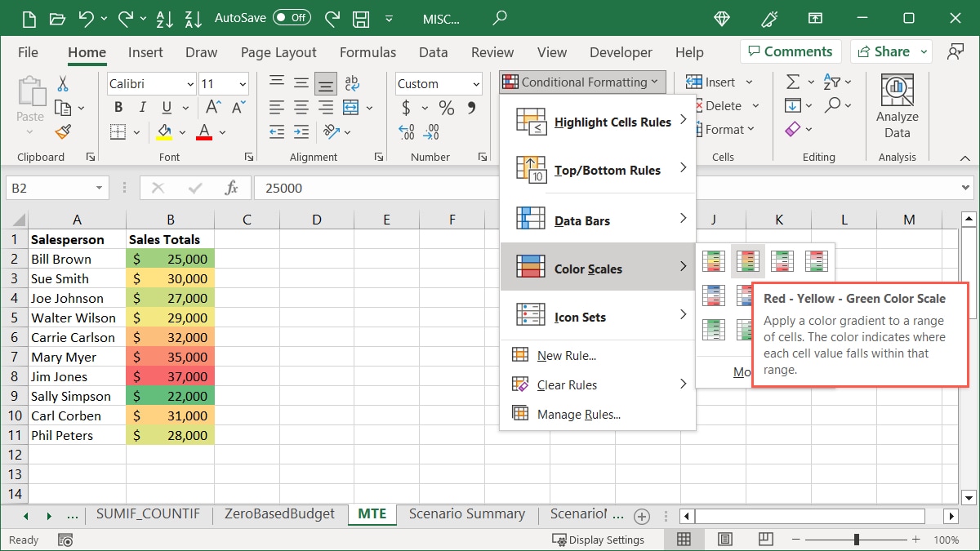
Task: Select cell B8 with value 37,000
Action: click(170, 376)
